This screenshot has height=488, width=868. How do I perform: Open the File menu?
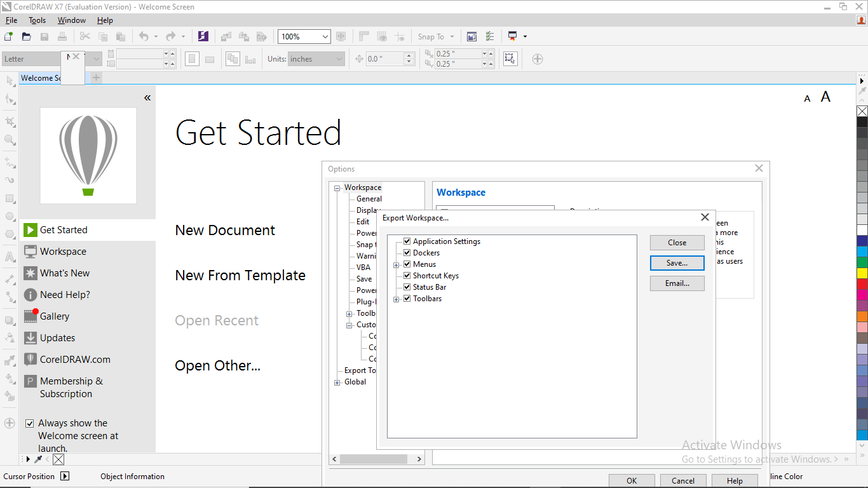click(x=11, y=20)
